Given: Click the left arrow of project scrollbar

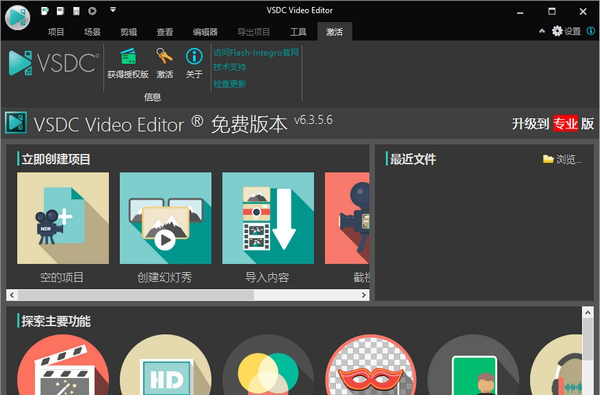Looking at the screenshot, I should [x=12, y=295].
